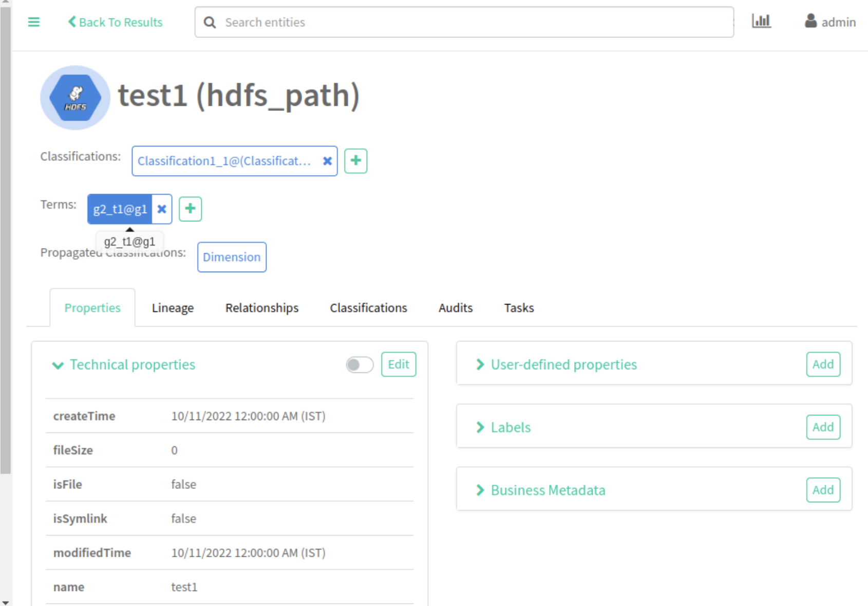Go Back To Results

tap(116, 22)
